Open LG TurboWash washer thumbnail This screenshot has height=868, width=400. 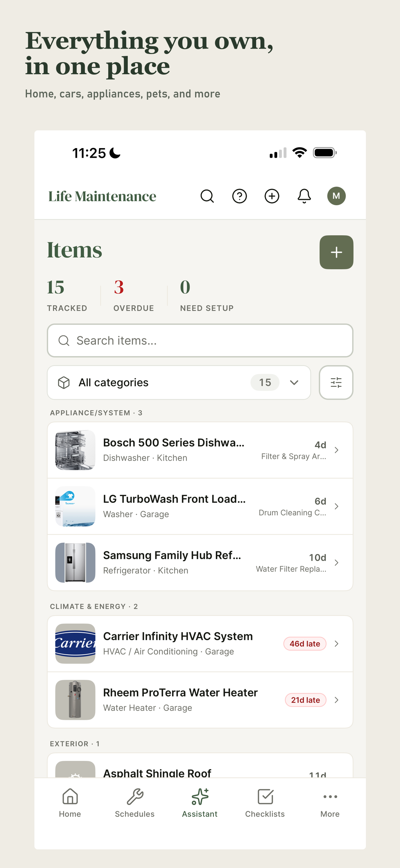coord(75,506)
